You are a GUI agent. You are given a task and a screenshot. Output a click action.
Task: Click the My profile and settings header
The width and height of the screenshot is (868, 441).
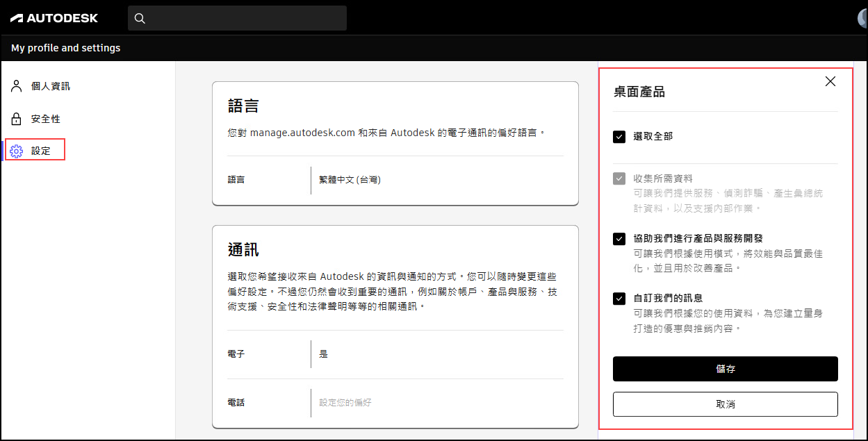(65, 48)
